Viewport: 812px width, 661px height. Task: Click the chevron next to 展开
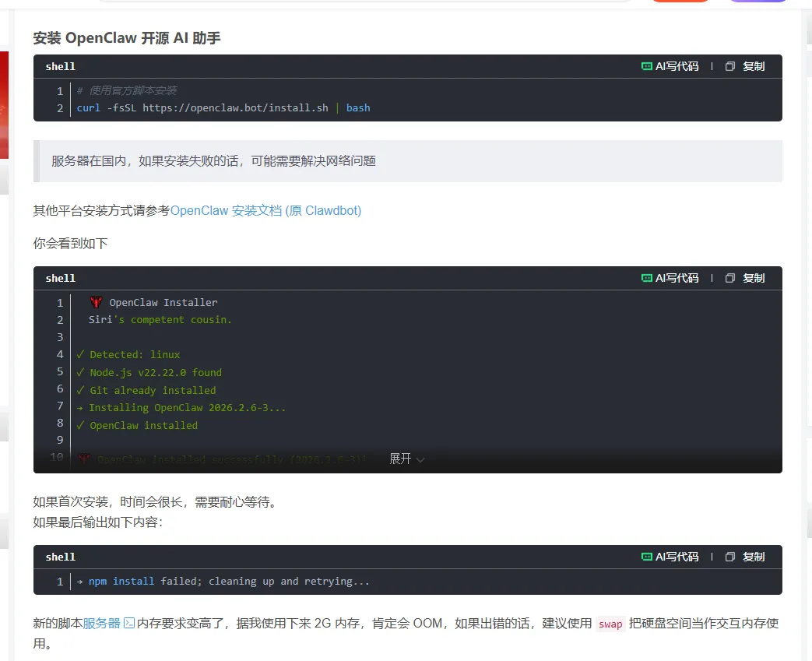[x=420, y=460]
